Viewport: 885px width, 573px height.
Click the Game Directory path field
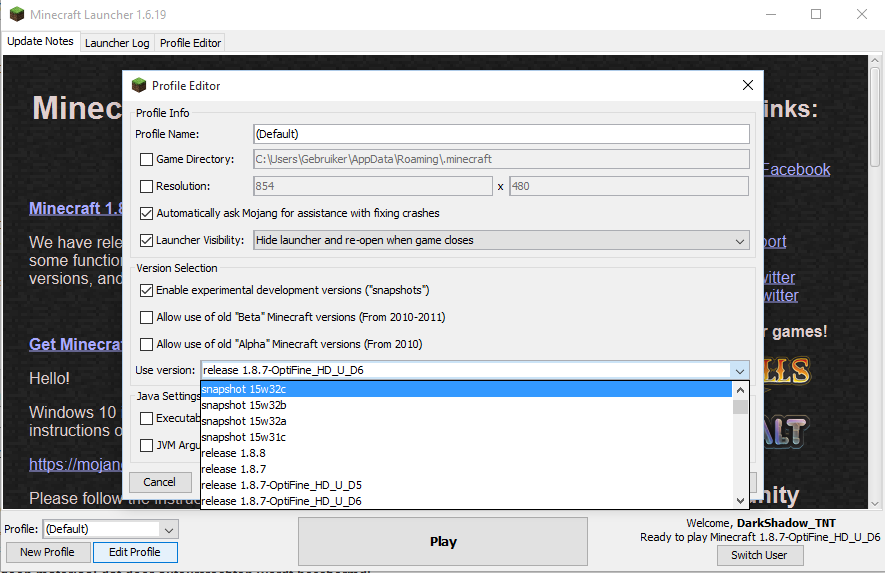(501, 159)
